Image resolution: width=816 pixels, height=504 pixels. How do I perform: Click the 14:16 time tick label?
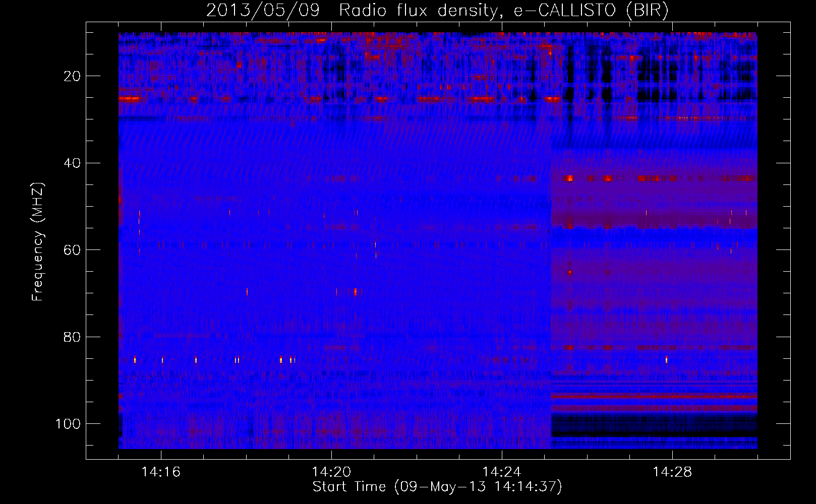161,472
